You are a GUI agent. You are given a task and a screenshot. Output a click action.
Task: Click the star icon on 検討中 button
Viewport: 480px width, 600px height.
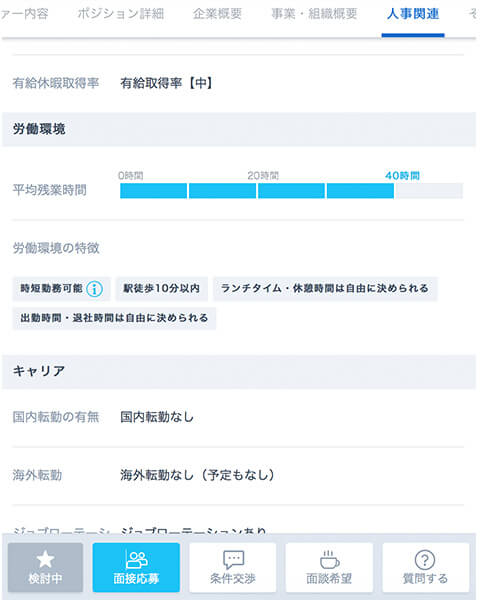coord(45,559)
